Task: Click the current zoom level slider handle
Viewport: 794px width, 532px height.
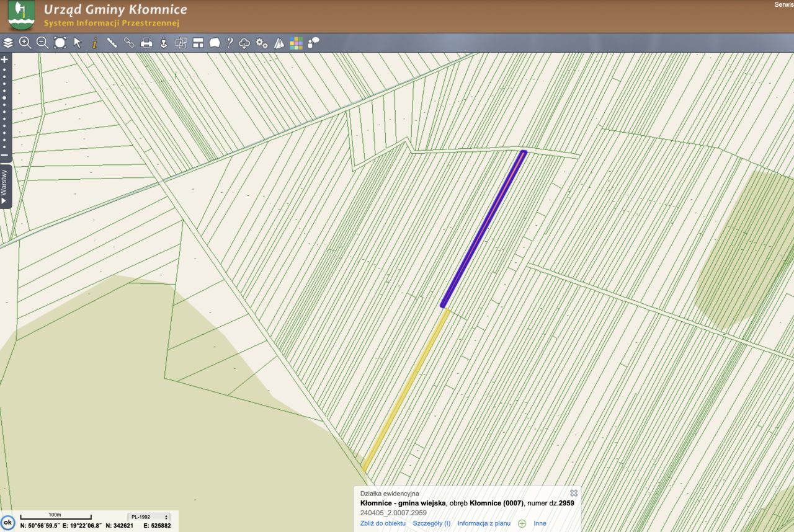Action: pos(4,98)
